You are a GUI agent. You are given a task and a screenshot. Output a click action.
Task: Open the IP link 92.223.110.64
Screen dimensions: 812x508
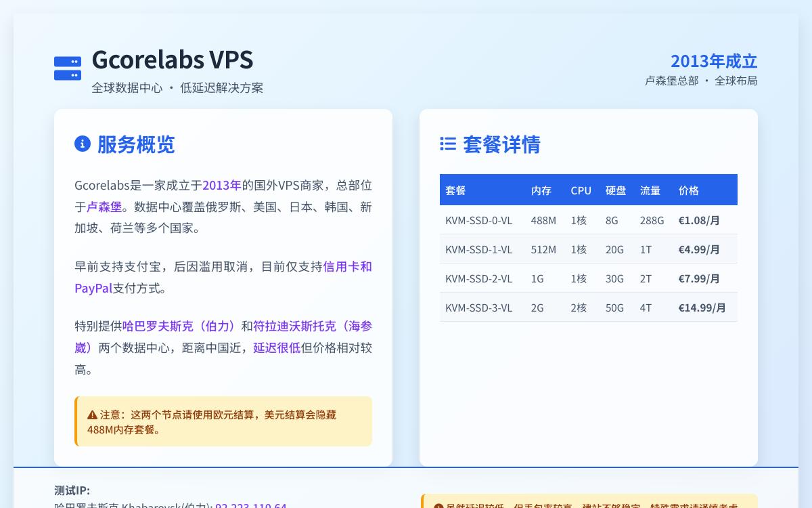(250, 506)
